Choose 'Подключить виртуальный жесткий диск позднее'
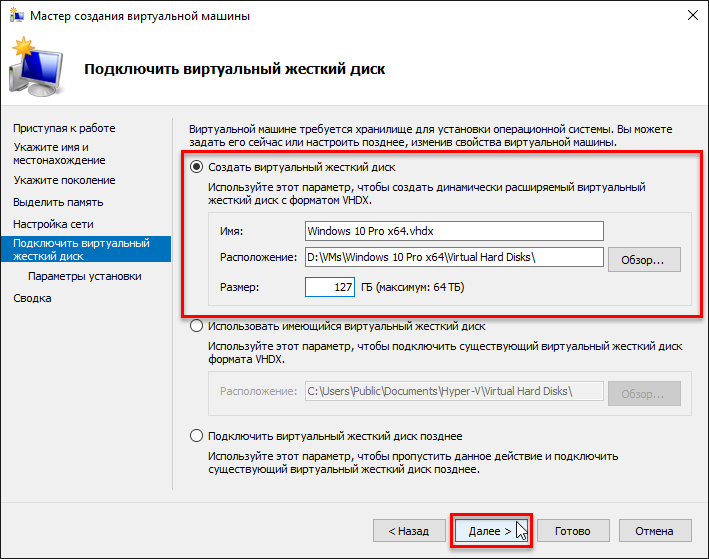This screenshot has height=559, width=709. pyautogui.click(x=197, y=436)
